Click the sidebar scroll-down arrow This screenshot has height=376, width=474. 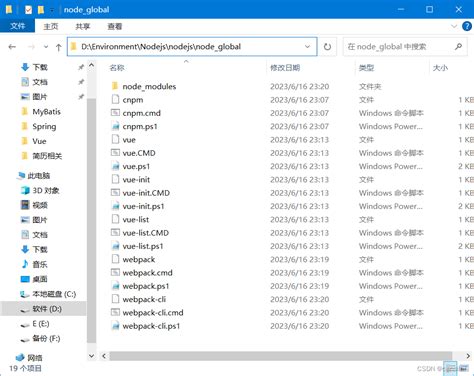[x=91, y=356]
